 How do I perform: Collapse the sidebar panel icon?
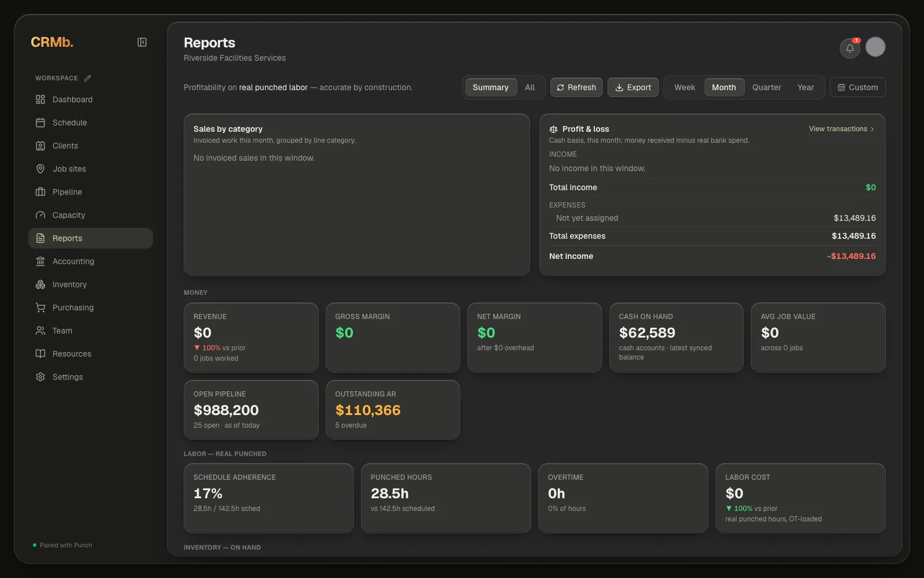click(142, 42)
